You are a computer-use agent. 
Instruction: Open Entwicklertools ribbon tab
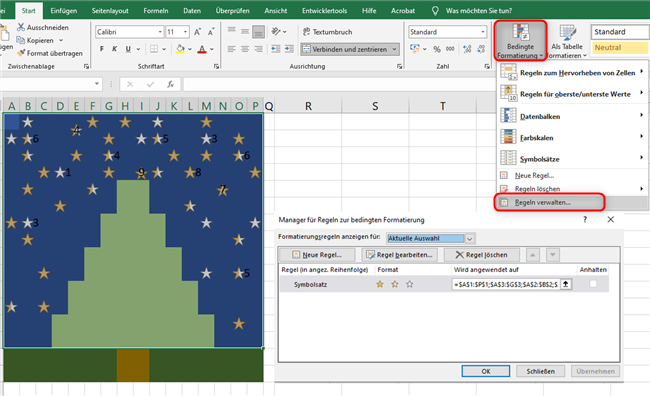pyautogui.click(x=324, y=11)
